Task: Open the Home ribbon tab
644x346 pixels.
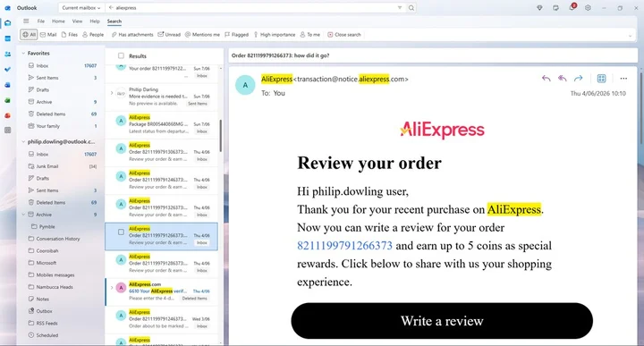Action: click(x=58, y=21)
